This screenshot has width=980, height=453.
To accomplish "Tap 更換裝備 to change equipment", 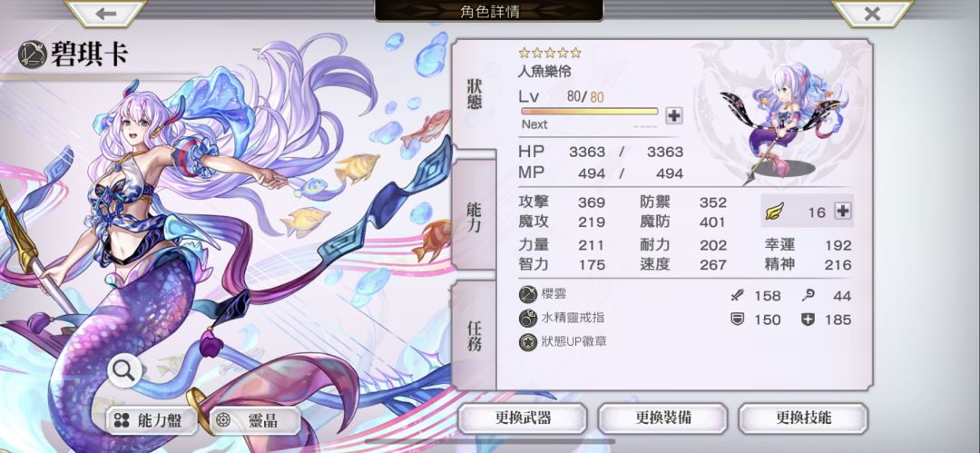I will [662, 418].
